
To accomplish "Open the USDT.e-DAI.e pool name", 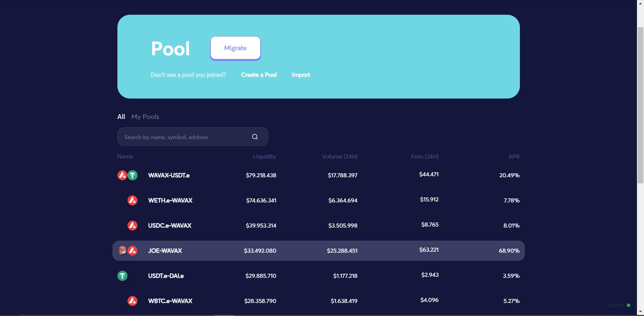I will coord(166,276).
